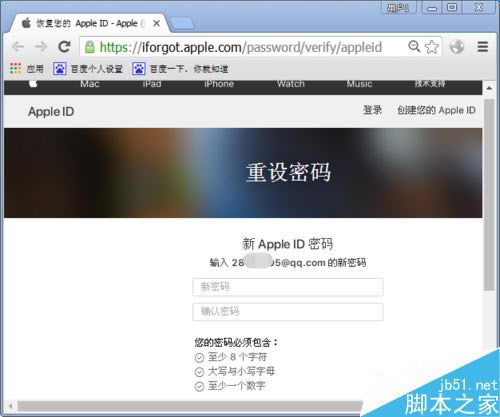The width and height of the screenshot is (500, 417).
Task: Open Mac in Apple navigation
Action: point(90,84)
